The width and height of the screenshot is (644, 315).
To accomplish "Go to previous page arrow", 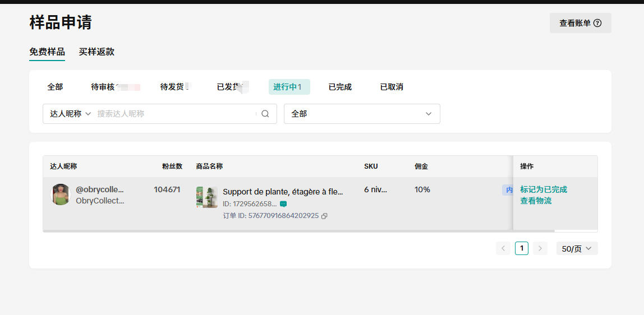I will 503,248.
